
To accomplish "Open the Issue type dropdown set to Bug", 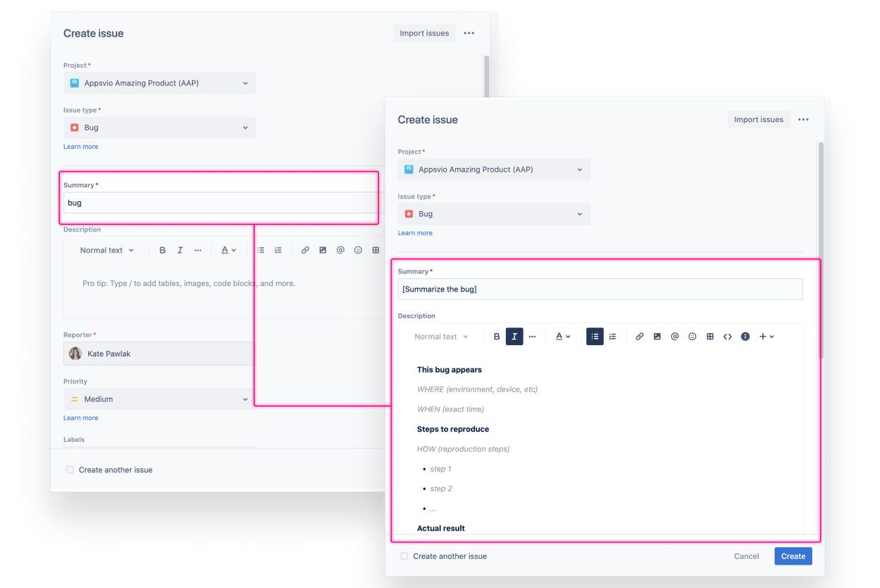I will (493, 213).
